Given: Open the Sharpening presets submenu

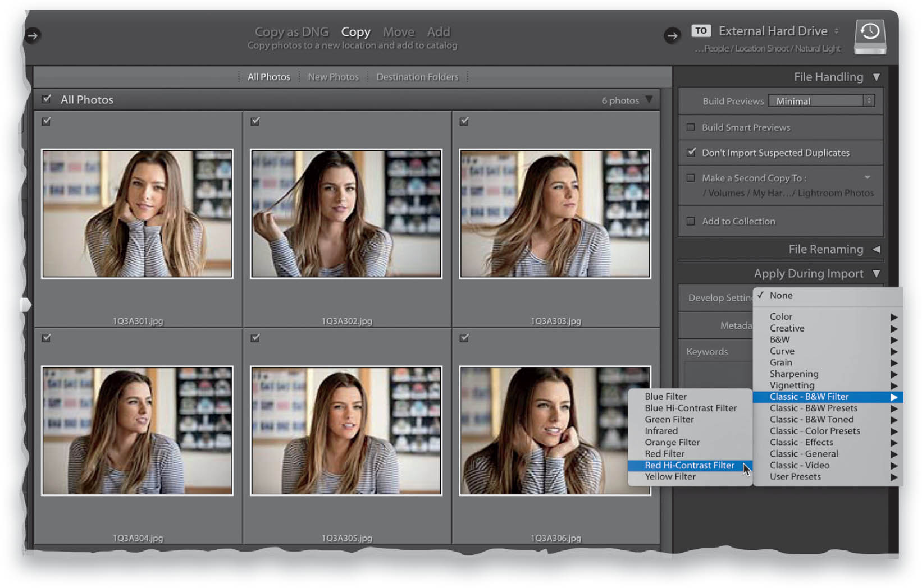Looking at the screenshot, I should point(828,374).
